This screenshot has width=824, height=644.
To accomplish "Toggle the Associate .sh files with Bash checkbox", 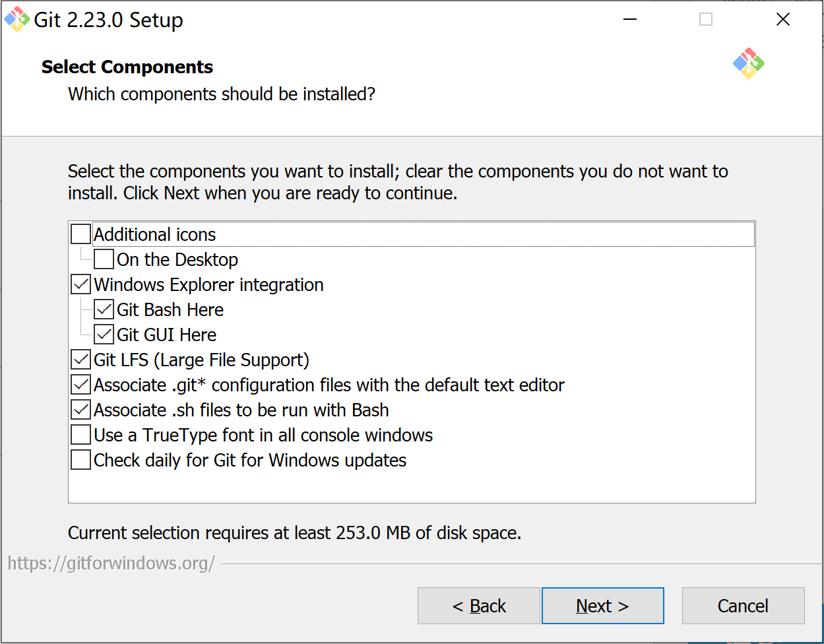I will 81,410.
